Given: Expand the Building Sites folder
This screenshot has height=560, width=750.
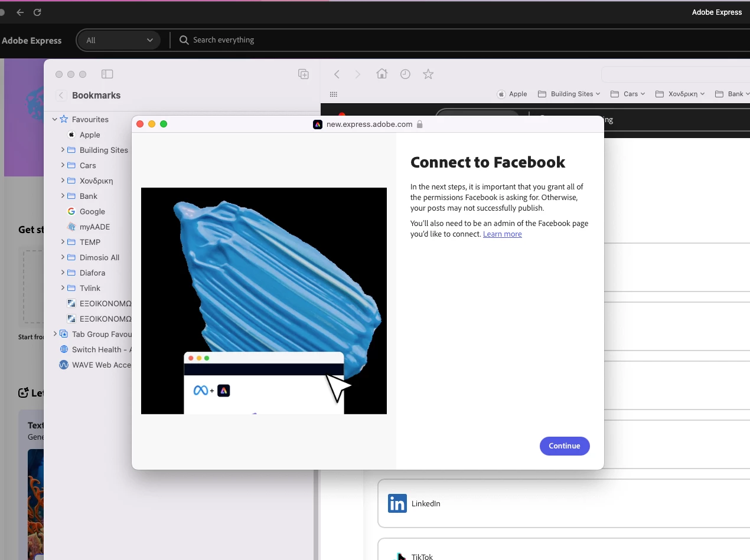Looking at the screenshot, I should pyautogui.click(x=63, y=150).
